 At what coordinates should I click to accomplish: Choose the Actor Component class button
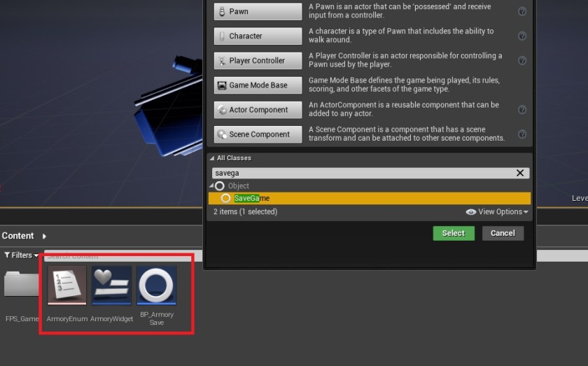click(x=258, y=110)
